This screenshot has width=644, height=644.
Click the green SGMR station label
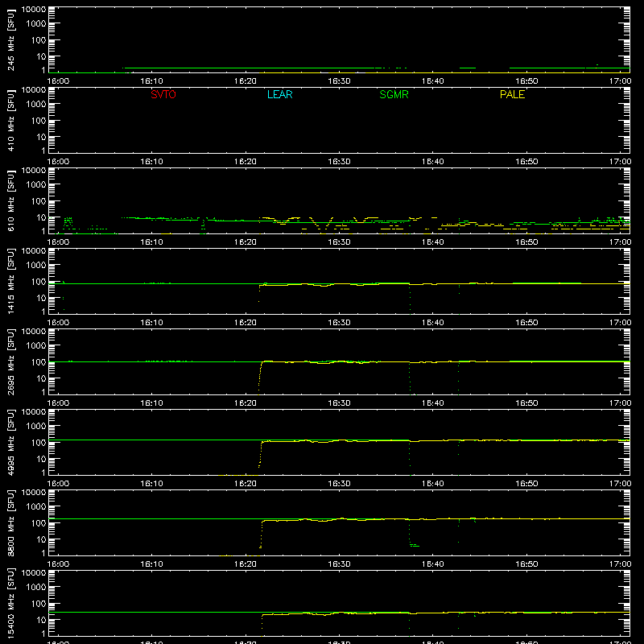[394, 94]
